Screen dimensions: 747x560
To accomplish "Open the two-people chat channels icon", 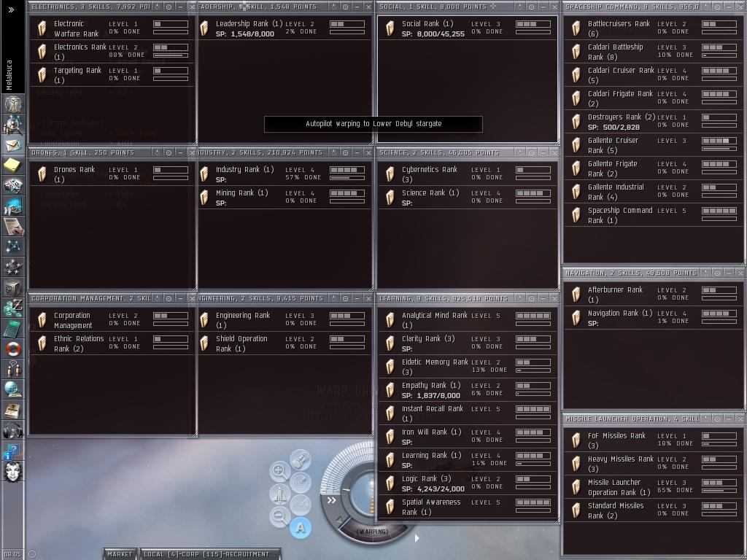I will 13,370.
